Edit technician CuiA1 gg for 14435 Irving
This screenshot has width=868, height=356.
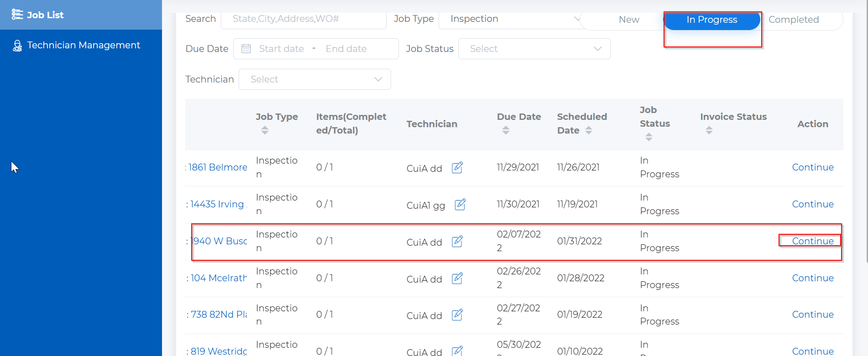coord(460,205)
